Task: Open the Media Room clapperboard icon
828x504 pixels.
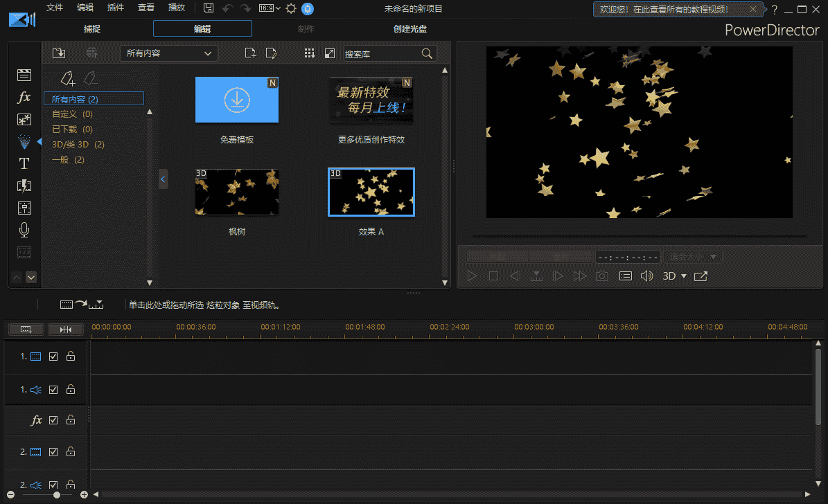Action: tap(24, 75)
